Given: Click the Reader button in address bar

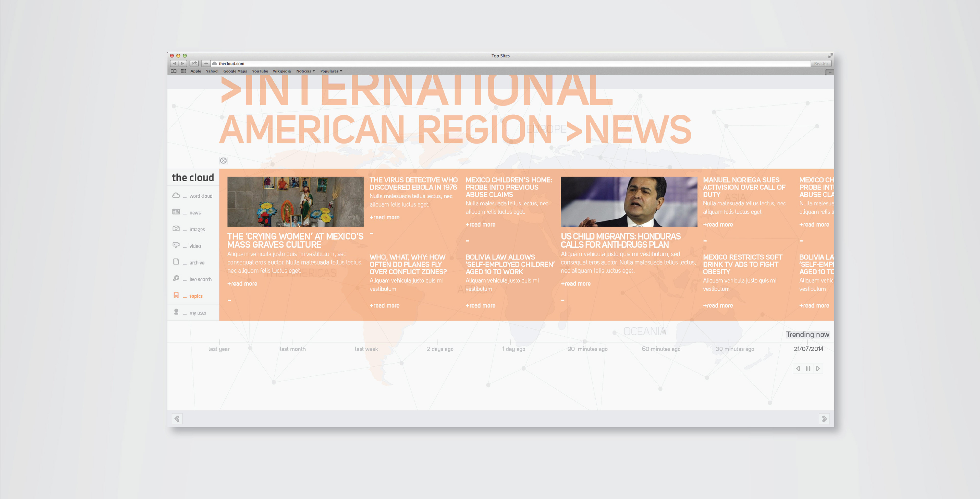Looking at the screenshot, I should tap(821, 64).
